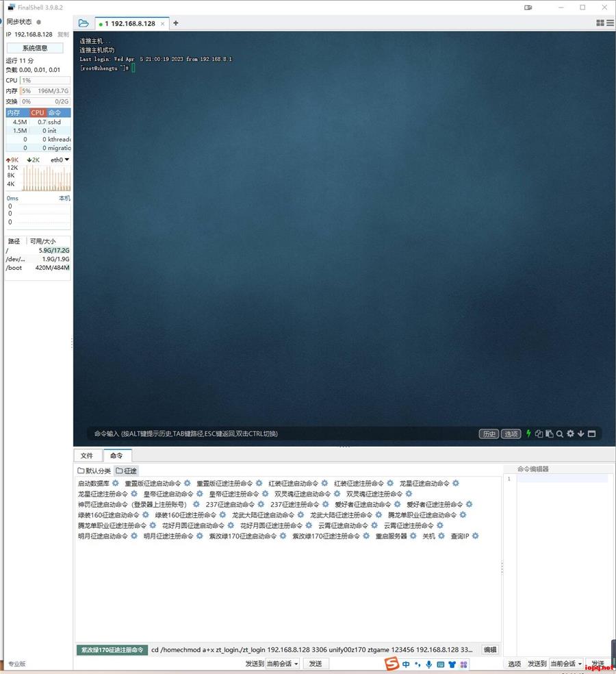This screenshot has height=674, width=616.
Task: Open gear settings for 关机 command
Action: pos(441,536)
